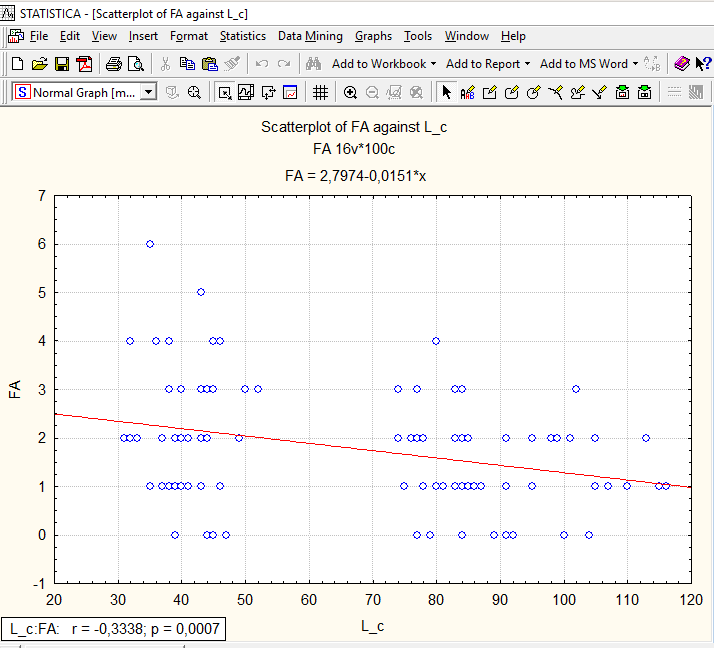Image resolution: width=714 pixels, height=648 pixels.
Task: Click the graph title 'Scatterplot of FA against L_c'
Action: (x=354, y=127)
